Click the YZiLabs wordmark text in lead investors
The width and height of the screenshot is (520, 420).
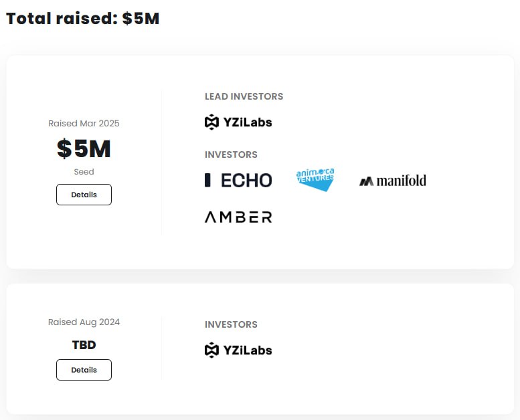pos(248,122)
